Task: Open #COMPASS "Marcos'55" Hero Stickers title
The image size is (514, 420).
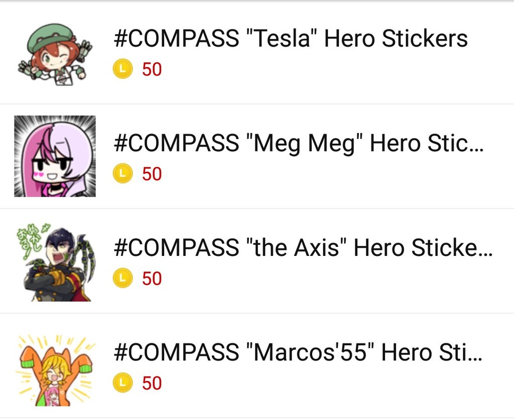Action: point(298,353)
